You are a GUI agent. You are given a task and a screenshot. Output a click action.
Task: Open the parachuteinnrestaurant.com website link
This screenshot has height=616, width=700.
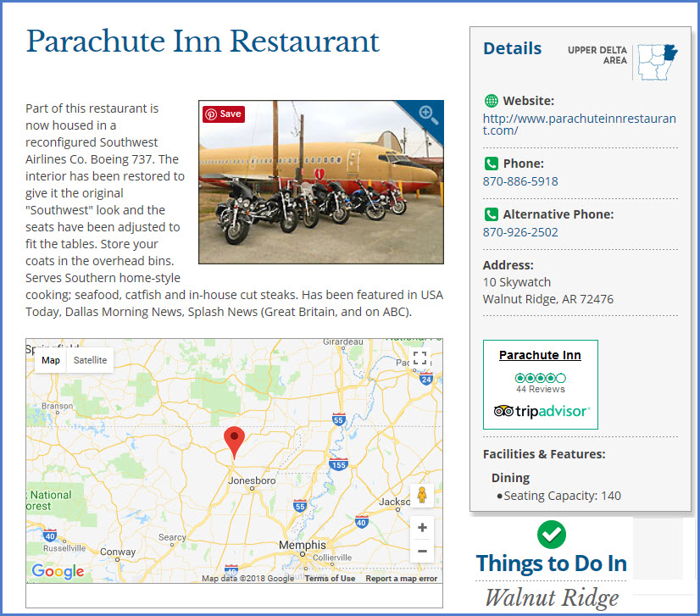click(x=579, y=125)
